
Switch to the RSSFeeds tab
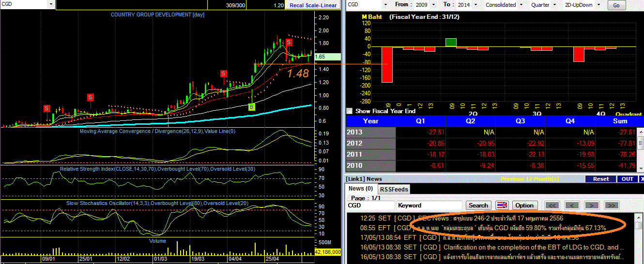click(394, 189)
